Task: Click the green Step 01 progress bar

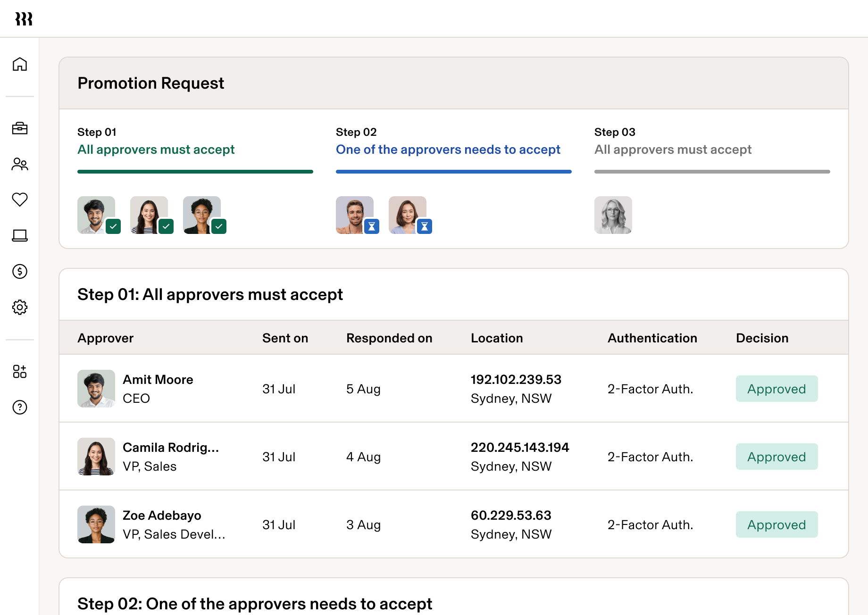Action: pyautogui.click(x=195, y=172)
